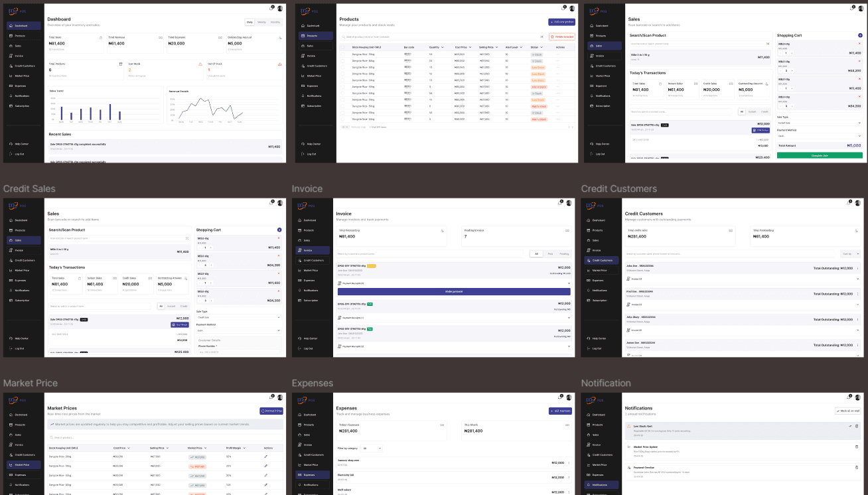Show All invoices on Invoice screen

coord(536,253)
